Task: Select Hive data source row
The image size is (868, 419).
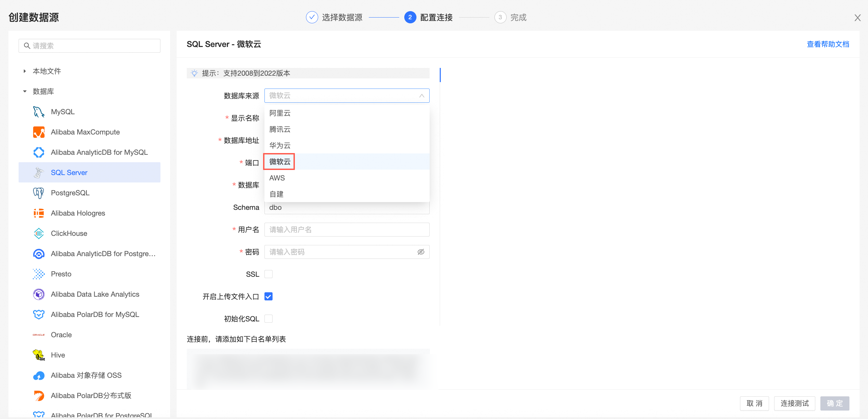Action: 90,355
